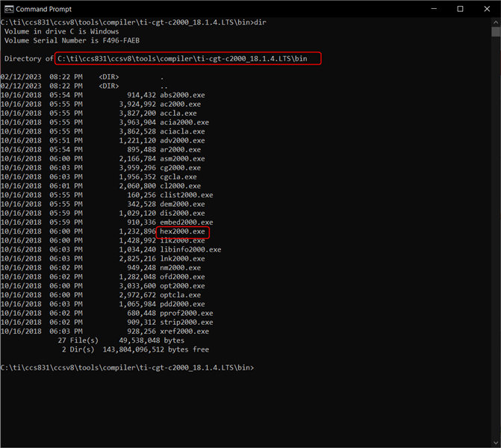The width and height of the screenshot is (501, 448).
Task: Close the Command Prompt window
Action: coord(487,9)
